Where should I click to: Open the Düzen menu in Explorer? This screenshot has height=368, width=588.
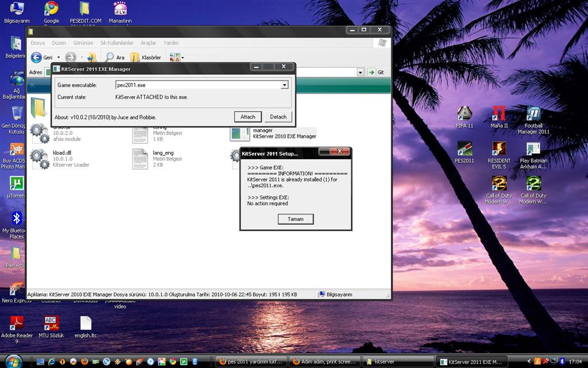[x=59, y=43]
